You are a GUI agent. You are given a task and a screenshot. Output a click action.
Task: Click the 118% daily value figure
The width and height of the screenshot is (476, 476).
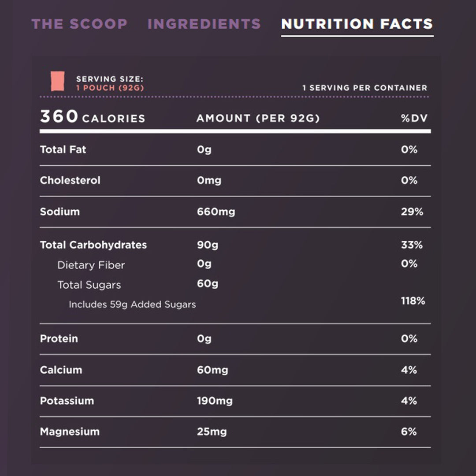(x=413, y=301)
